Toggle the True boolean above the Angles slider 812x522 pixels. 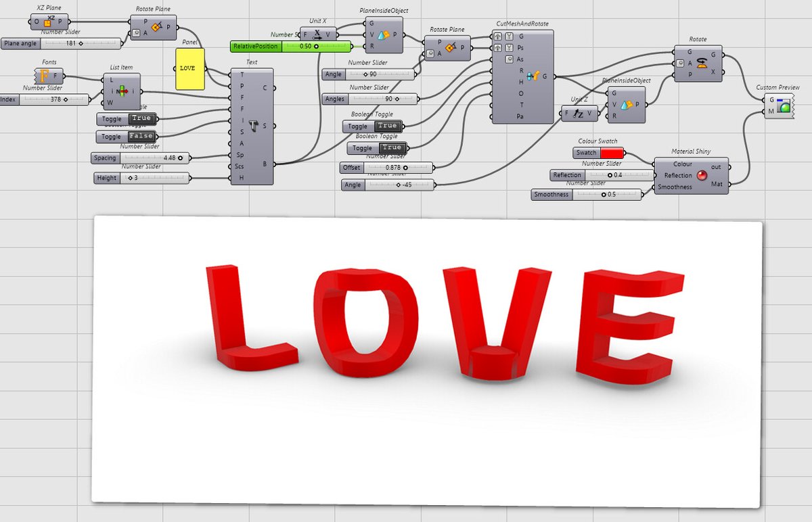(387, 126)
